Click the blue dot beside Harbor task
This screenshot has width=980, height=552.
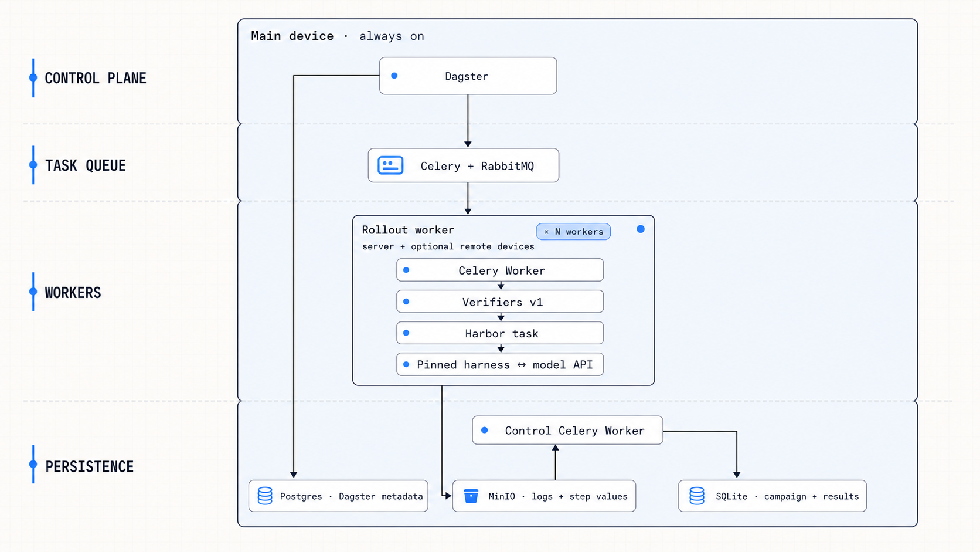coord(406,333)
